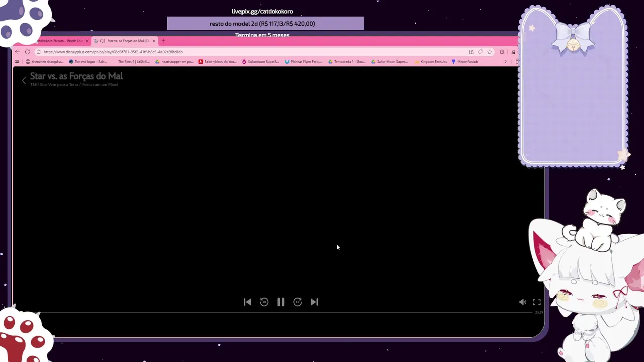This screenshot has height=362, width=644.
Task: Open the Temporada 1 - Goo... bookmark
Action: pos(347,62)
